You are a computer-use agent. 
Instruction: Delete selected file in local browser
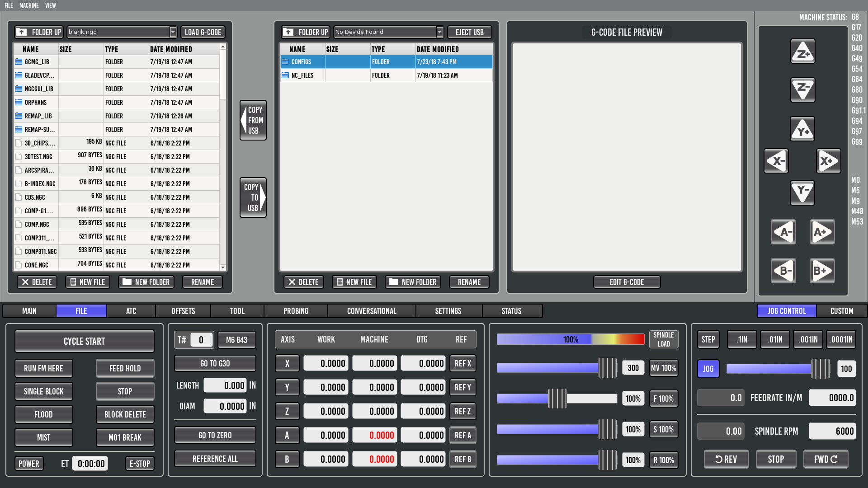click(37, 282)
